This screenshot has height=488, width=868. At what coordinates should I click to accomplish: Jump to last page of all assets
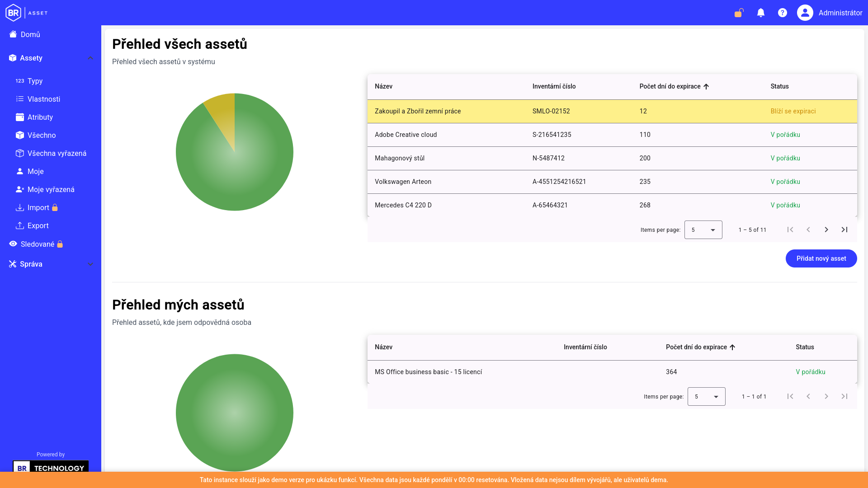pyautogui.click(x=844, y=230)
